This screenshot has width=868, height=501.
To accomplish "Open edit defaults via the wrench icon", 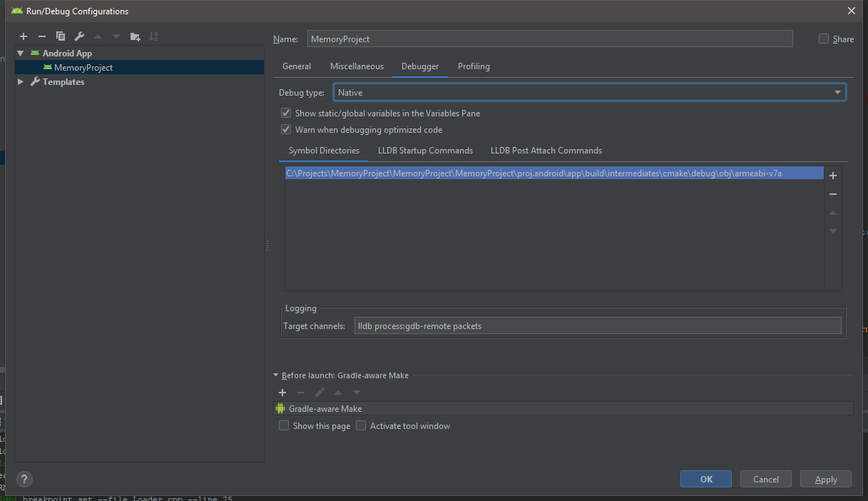I will [x=79, y=36].
